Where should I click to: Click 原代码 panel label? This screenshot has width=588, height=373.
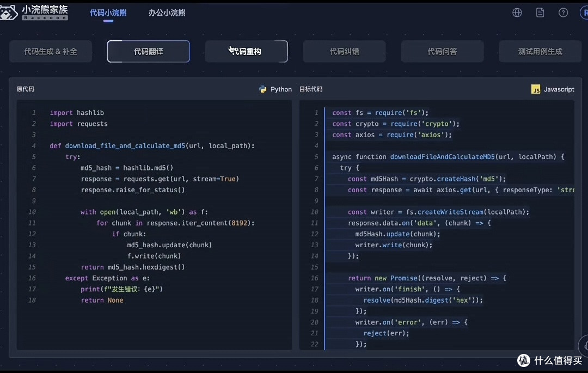coord(26,89)
